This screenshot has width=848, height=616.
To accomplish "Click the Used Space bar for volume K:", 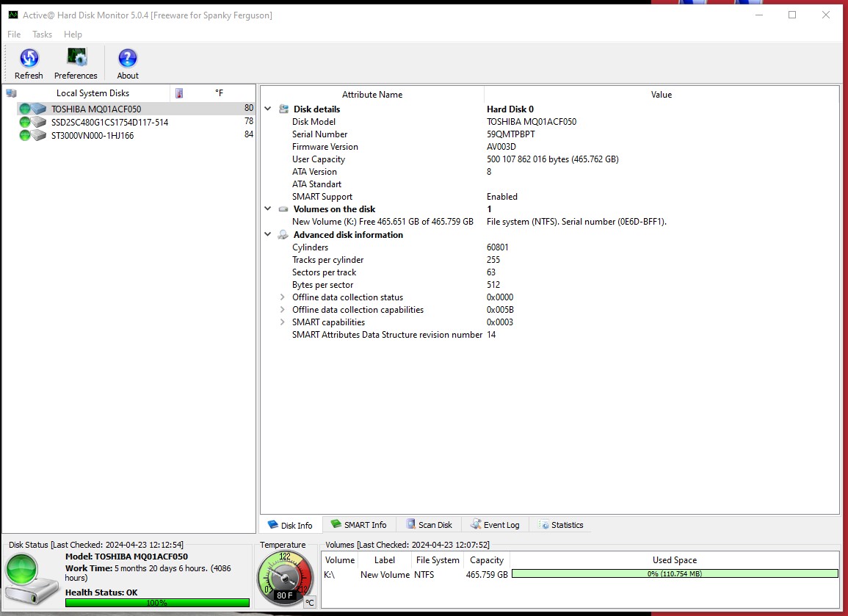I will [x=674, y=575].
